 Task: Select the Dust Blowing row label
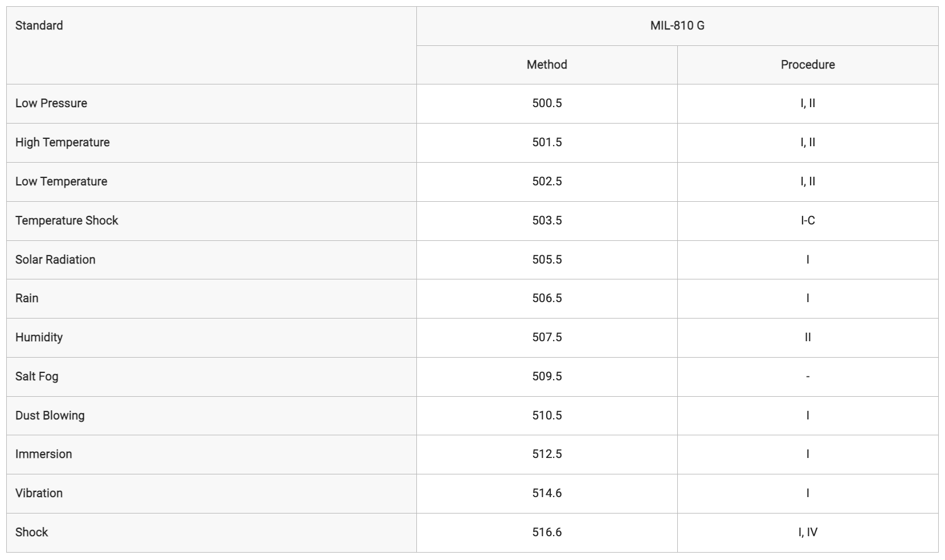coord(50,416)
